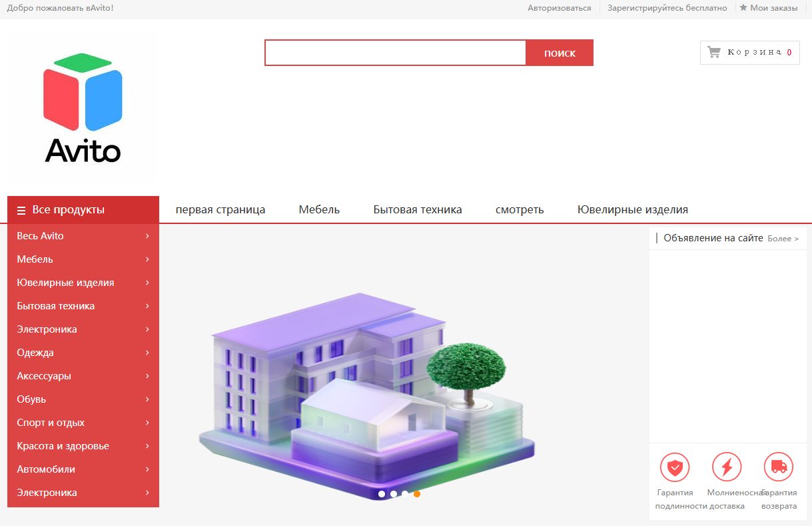Expand the Одежда category arrow
The width and height of the screenshot is (812, 526).
tap(147, 353)
